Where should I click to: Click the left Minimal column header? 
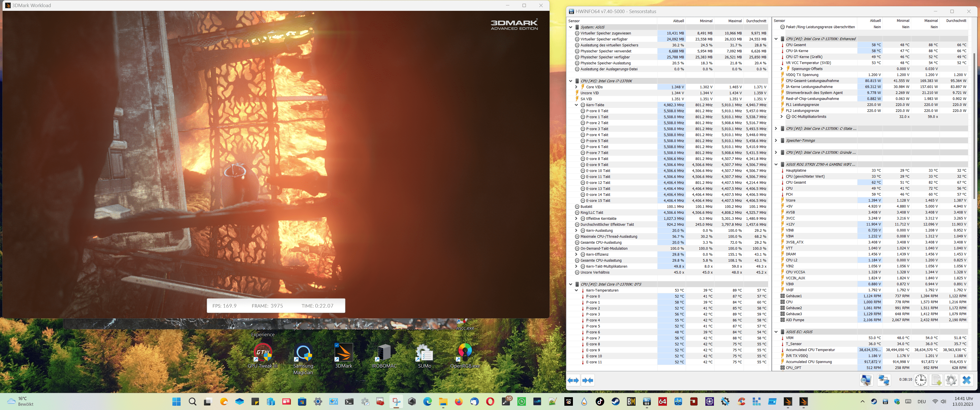[x=700, y=21]
